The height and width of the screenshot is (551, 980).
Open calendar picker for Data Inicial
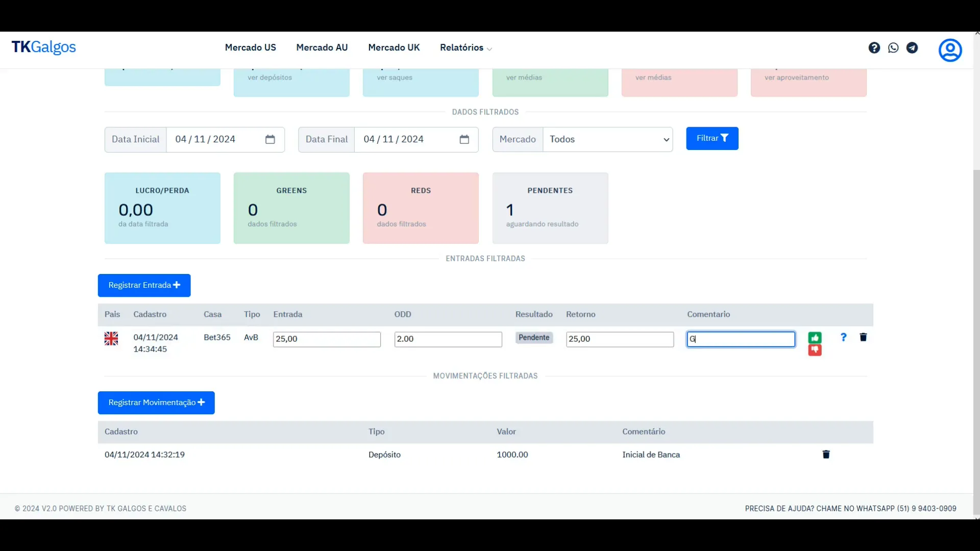point(270,139)
